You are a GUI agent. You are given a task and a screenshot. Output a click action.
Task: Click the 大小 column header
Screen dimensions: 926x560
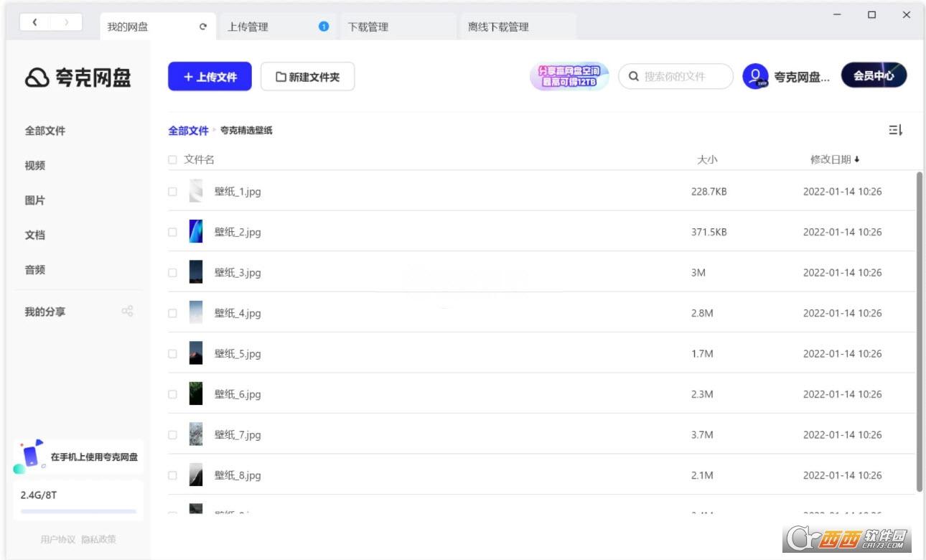(x=707, y=159)
